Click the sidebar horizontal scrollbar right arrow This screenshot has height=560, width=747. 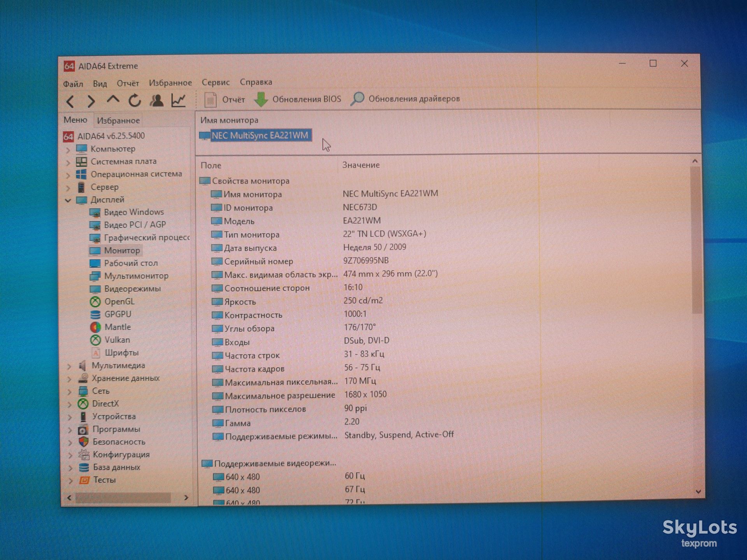[x=186, y=497]
